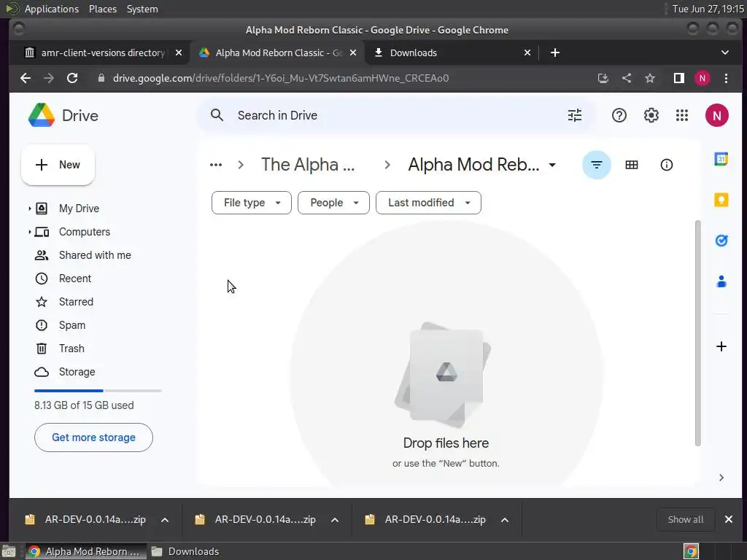Open Google Calendar side panel icon
Viewport: 747px width, 560px height.
tap(721, 158)
